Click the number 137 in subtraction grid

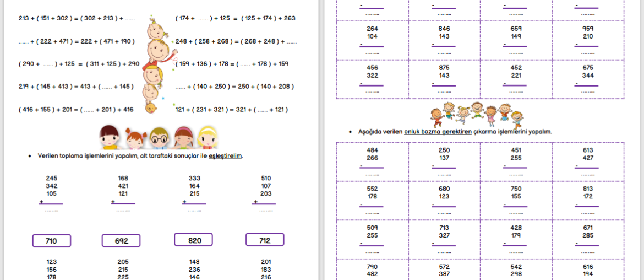pos(444,158)
